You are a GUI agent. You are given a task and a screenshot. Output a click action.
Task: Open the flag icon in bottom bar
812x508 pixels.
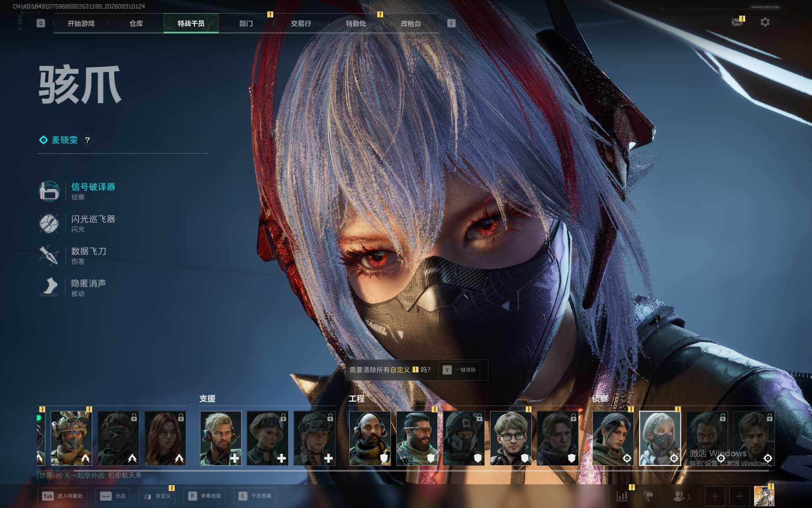(648, 496)
